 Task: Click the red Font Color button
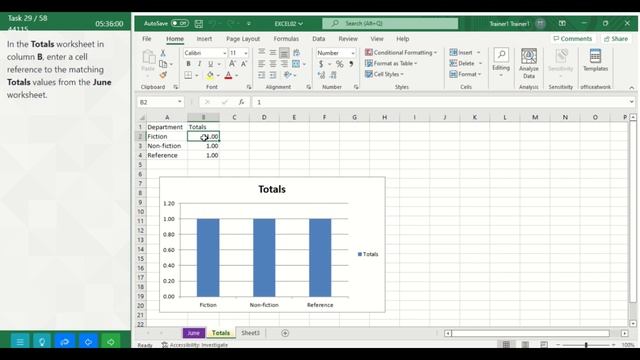(228, 75)
